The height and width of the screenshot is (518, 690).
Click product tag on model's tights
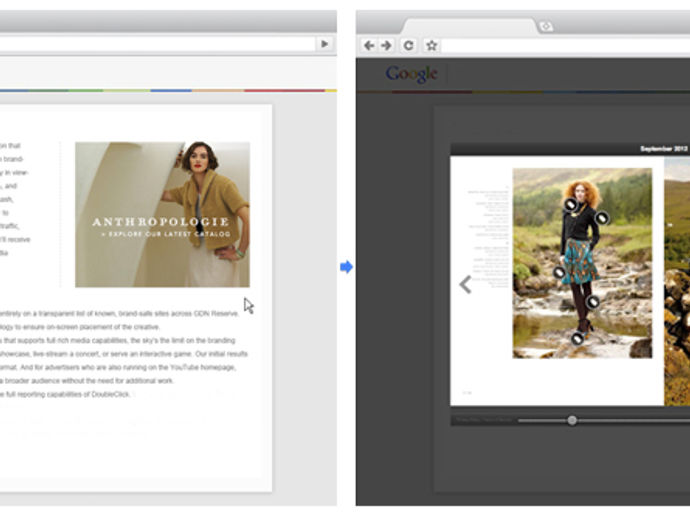tap(593, 301)
